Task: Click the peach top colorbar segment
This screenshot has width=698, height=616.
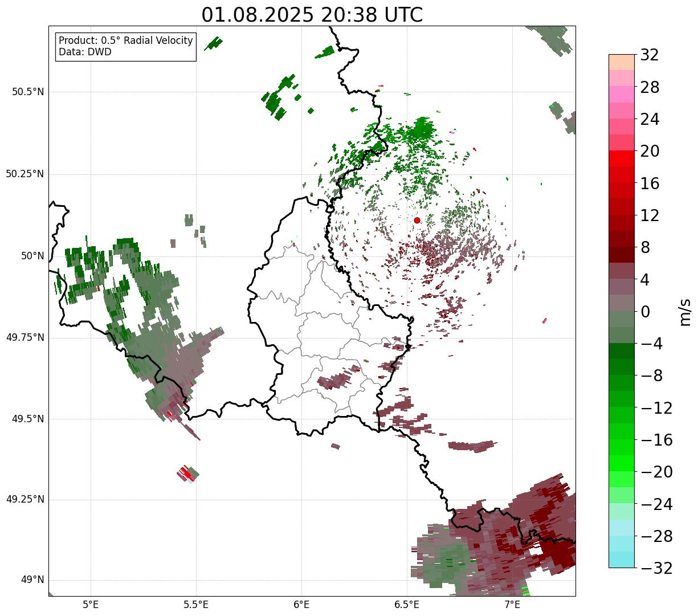Action: coord(622,62)
